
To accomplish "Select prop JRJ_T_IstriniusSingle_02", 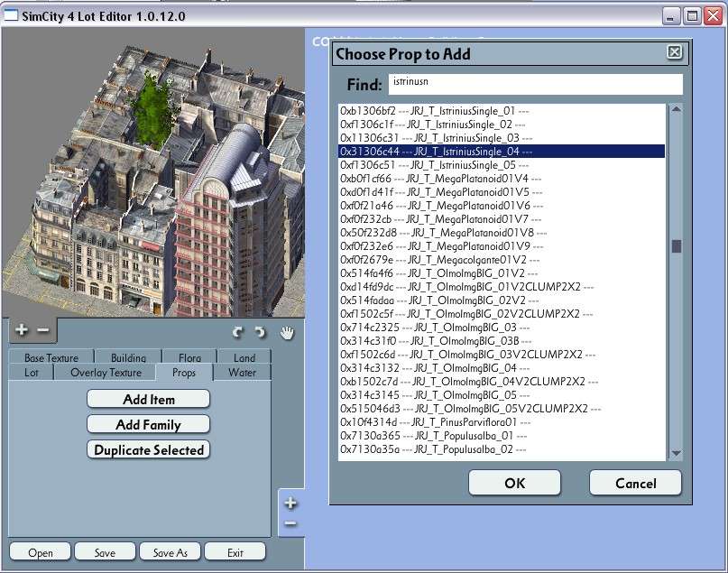I will 502,124.
